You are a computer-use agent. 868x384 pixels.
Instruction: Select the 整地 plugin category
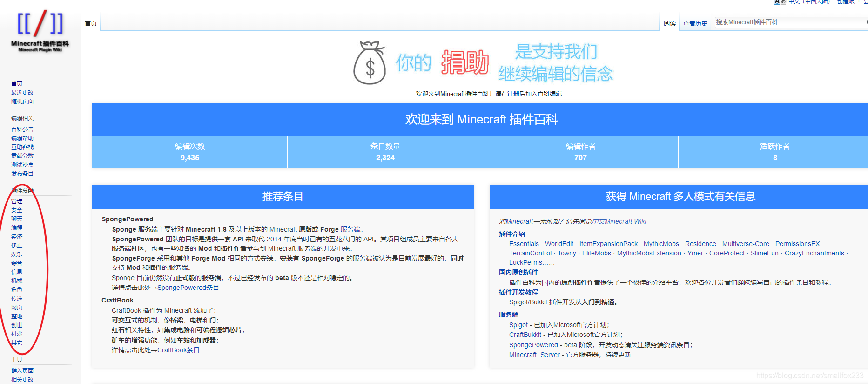pos(17,316)
